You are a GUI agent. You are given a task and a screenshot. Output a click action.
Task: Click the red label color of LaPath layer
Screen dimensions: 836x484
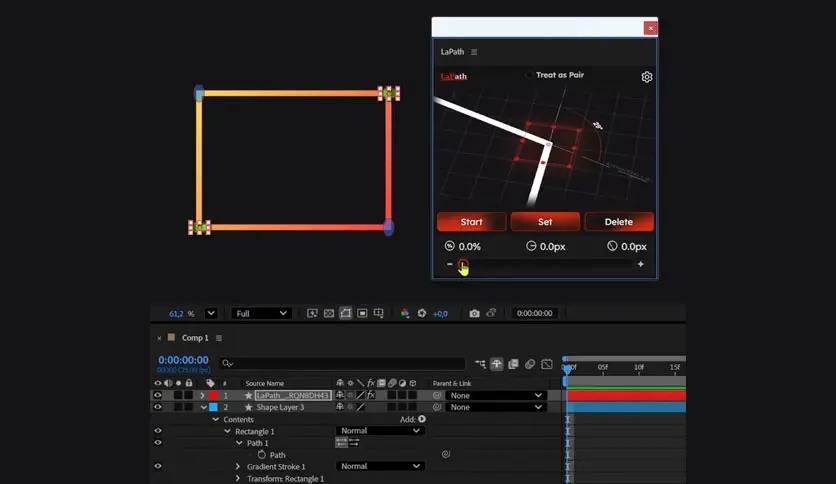(x=213, y=396)
